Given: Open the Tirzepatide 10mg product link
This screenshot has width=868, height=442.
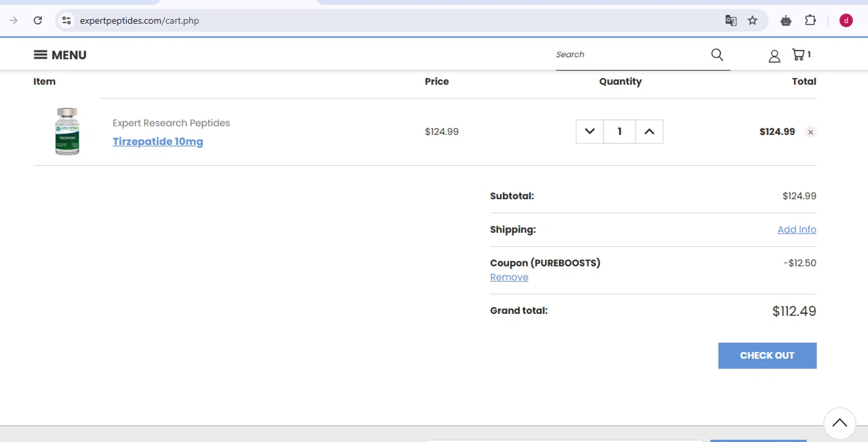Looking at the screenshot, I should pos(158,141).
